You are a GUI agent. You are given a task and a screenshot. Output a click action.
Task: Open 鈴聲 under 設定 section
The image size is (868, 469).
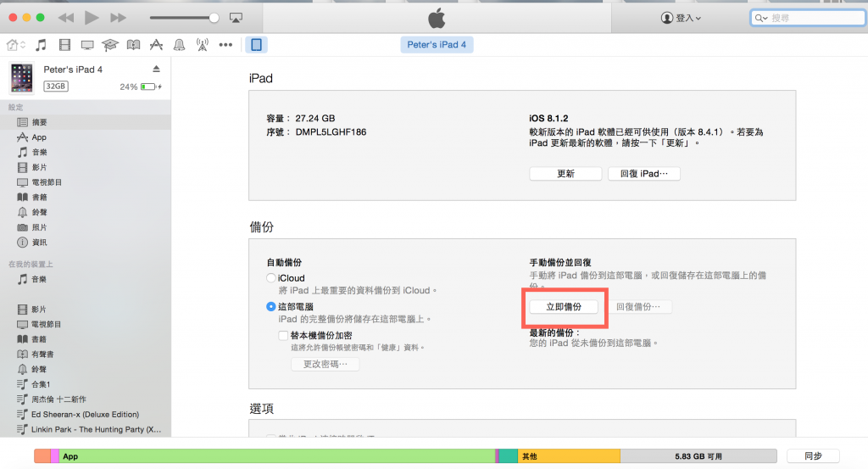tap(86, 212)
